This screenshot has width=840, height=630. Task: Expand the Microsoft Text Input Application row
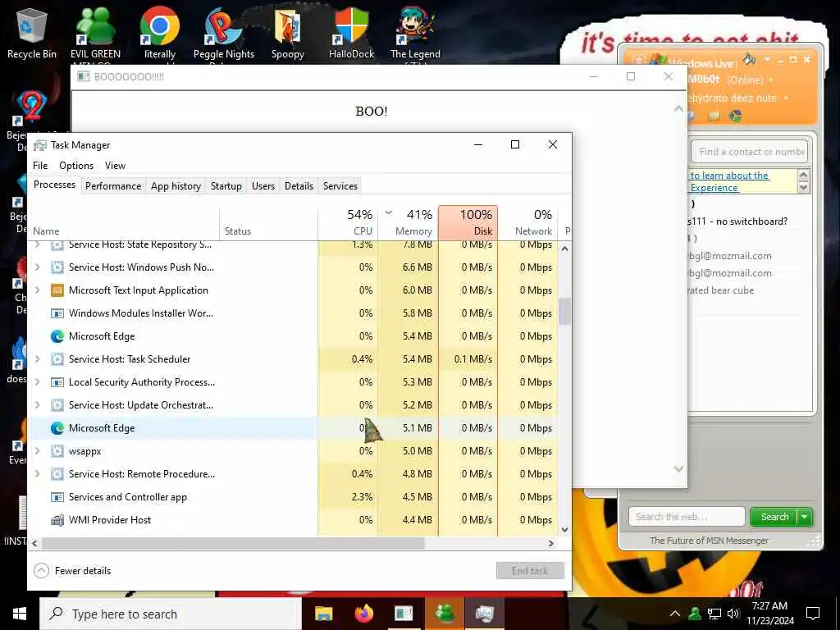pyautogui.click(x=37, y=290)
